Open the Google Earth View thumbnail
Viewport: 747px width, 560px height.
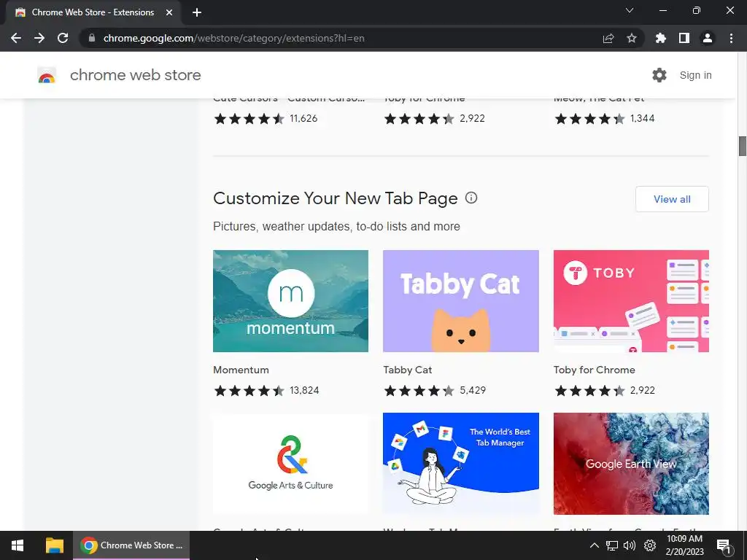click(x=631, y=463)
